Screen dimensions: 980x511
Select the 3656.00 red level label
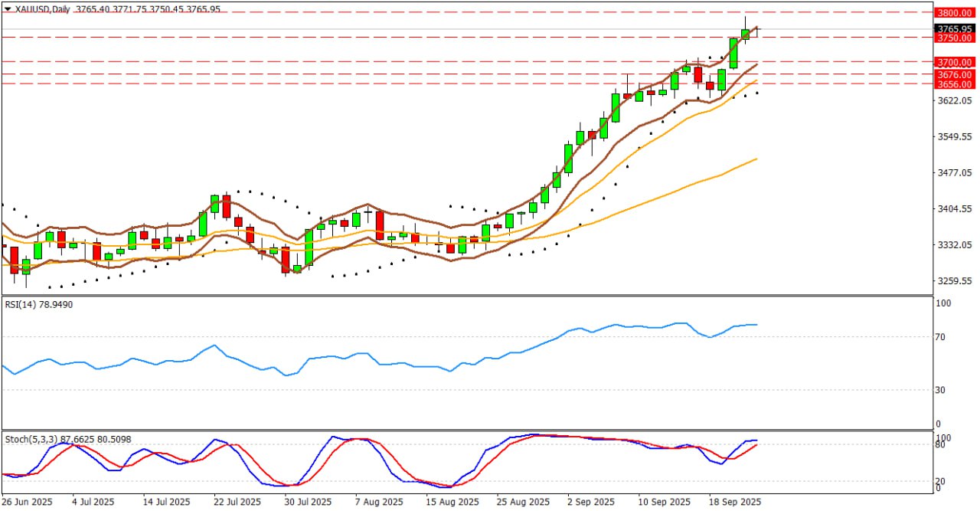click(954, 84)
